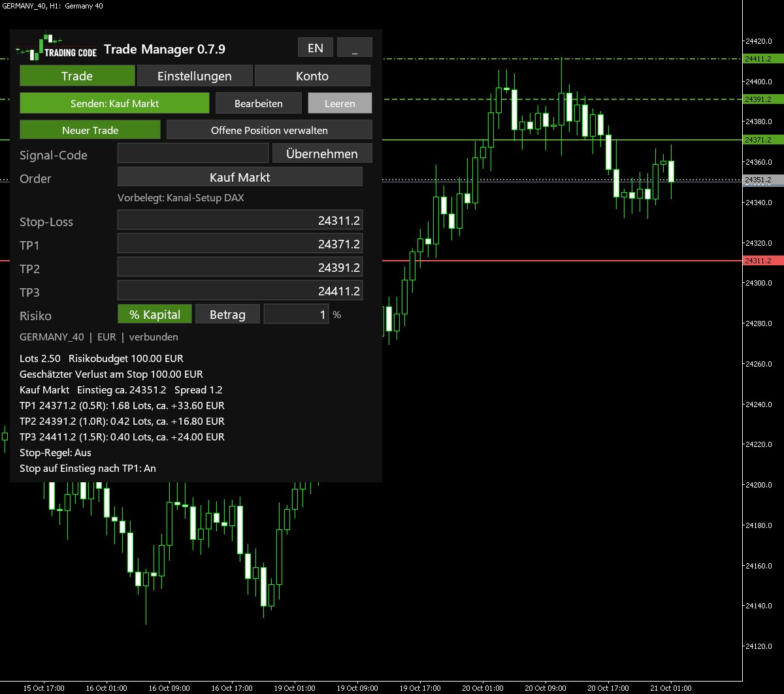Select % Kapital risk mode
The width and height of the screenshot is (784, 694).
[x=155, y=314]
